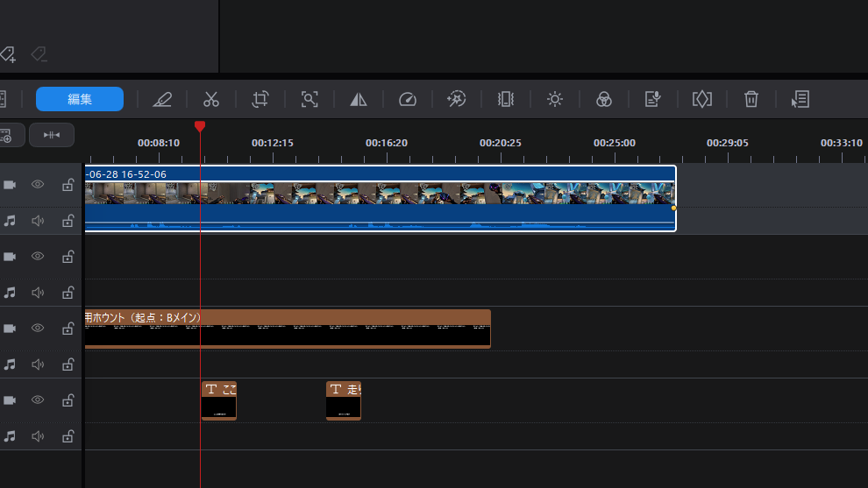Screen dimensions: 868x488
Task: Select the text clip labeled こ
Action: pyautogui.click(x=219, y=400)
